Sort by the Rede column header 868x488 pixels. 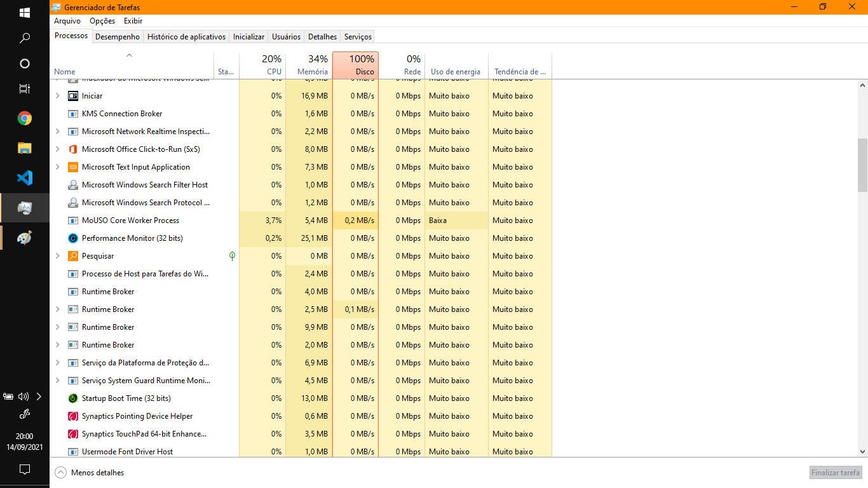tap(402, 65)
